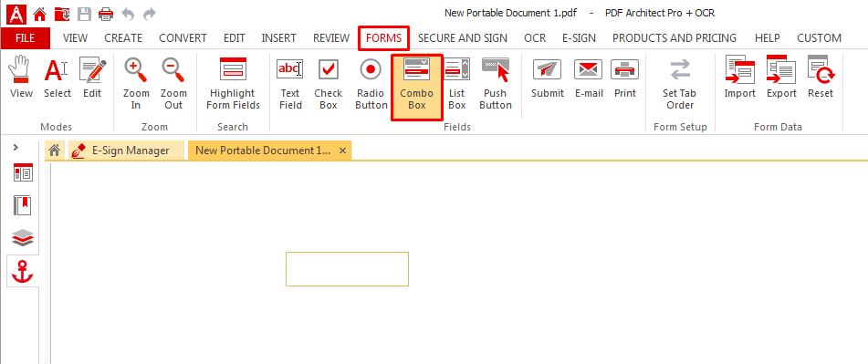Open SECURE AND SIGN tab
868x364 pixels.
point(463,38)
